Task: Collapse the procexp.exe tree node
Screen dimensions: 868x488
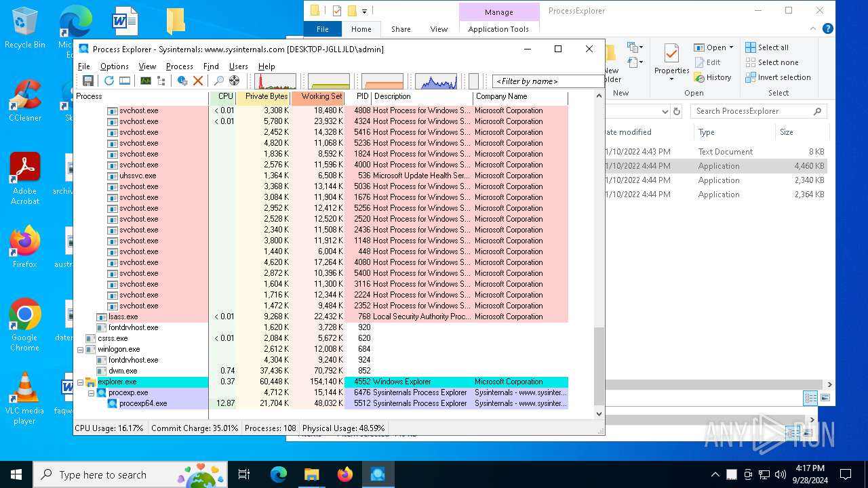Action: [92, 393]
